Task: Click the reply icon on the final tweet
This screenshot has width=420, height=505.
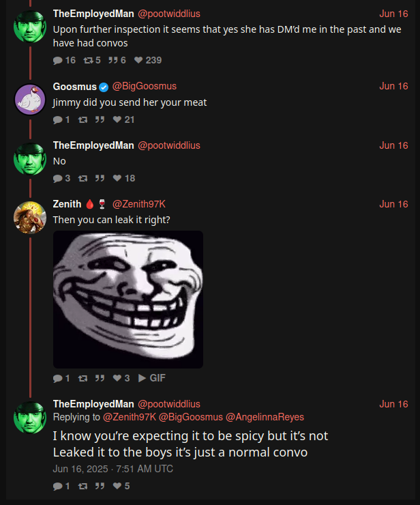Action: click(x=57, y=486)
